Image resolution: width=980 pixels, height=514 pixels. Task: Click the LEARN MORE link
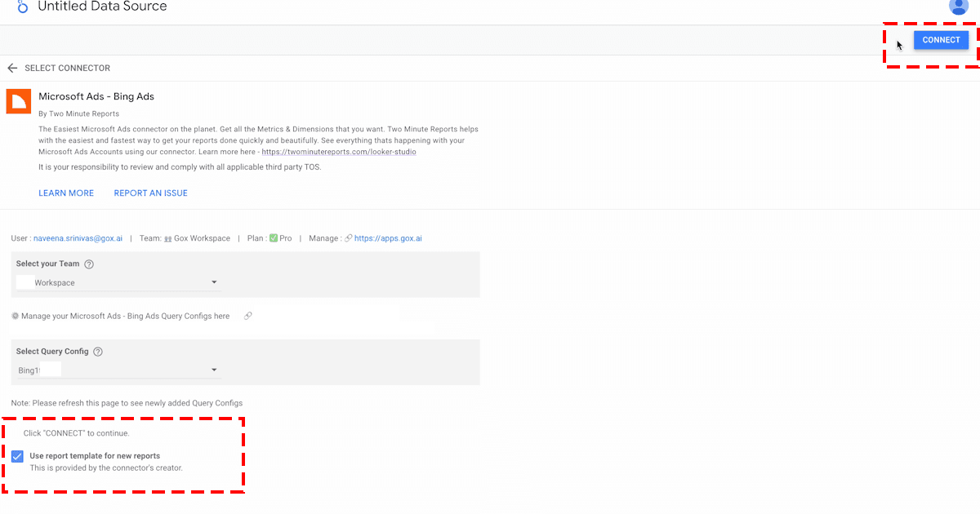[66, 193]
